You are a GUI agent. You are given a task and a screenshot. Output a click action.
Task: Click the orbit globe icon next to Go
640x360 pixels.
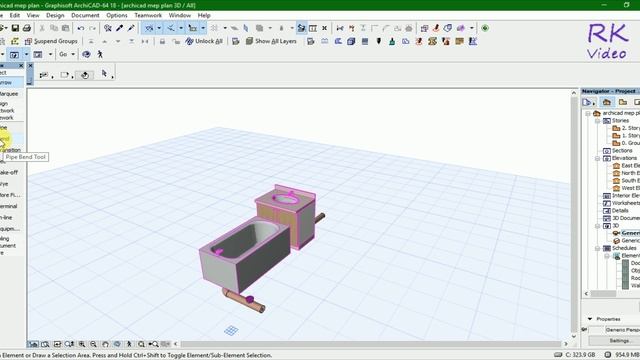point(86,54)
